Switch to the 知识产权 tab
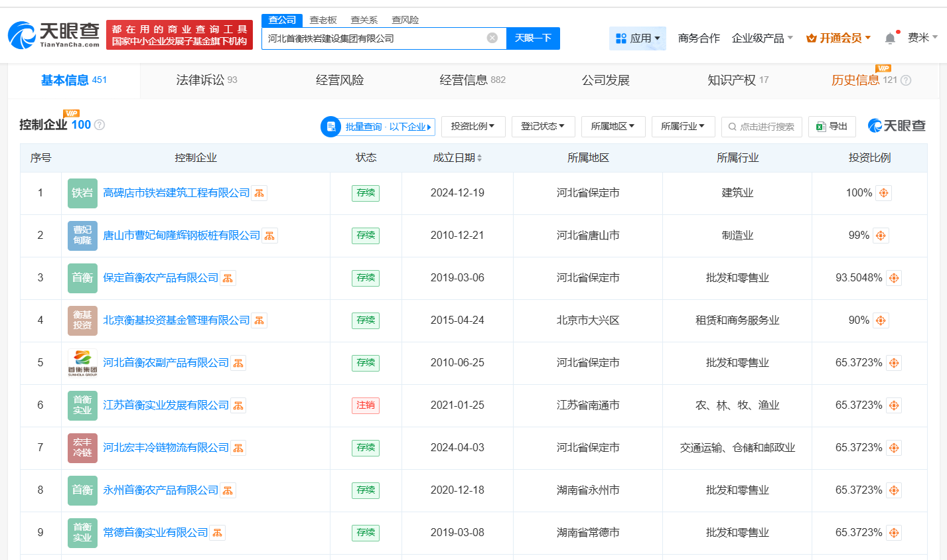This screenshot has height=560, width=947. (x=738, y=80)
